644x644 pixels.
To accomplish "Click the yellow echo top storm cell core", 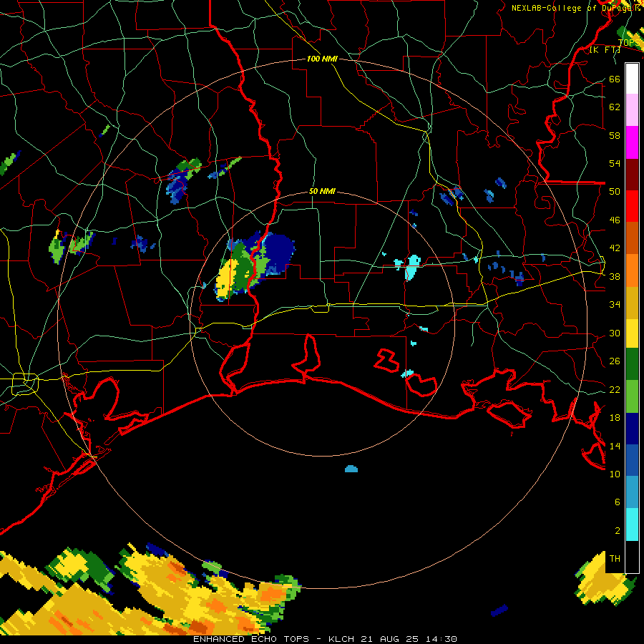I will (226, 280).
